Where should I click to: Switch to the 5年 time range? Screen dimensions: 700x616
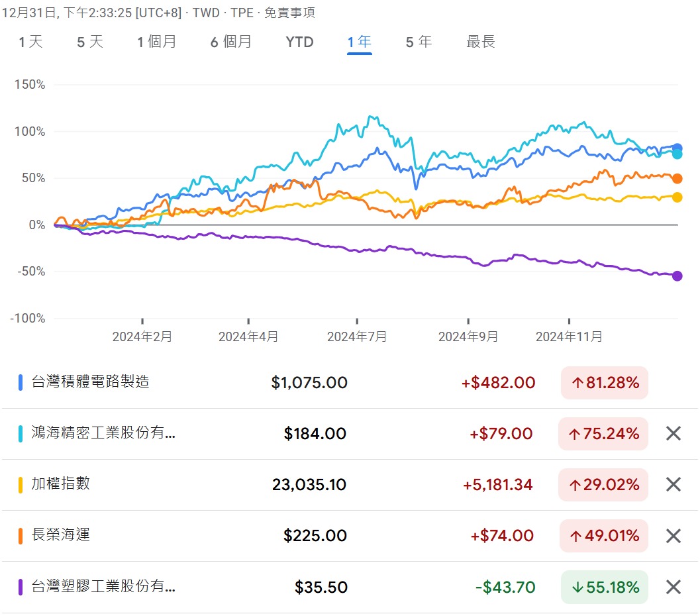pyautogui.click(x=417, y=42)
